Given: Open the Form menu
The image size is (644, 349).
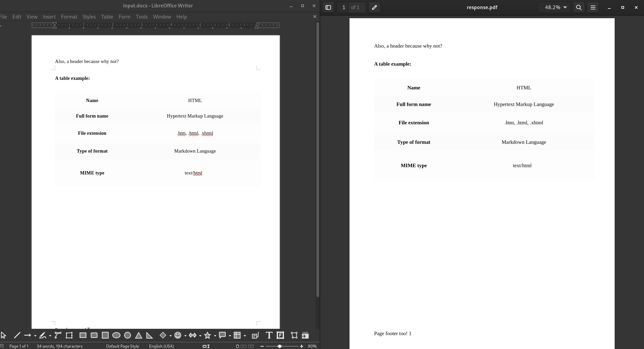Looking at the screenshot, I should point(124,17).
